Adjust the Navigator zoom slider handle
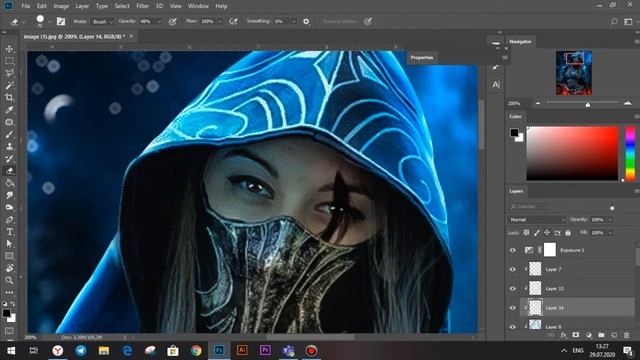 pos(588,105)
